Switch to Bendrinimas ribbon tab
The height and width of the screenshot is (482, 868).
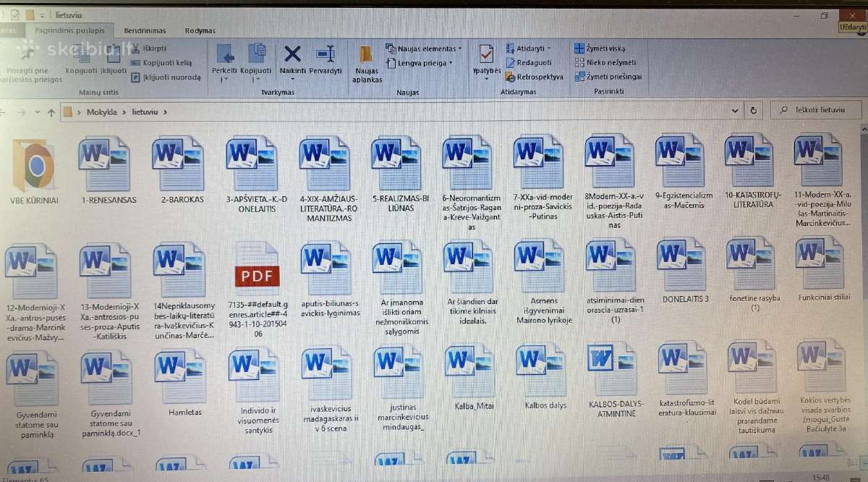pos(145,30)
